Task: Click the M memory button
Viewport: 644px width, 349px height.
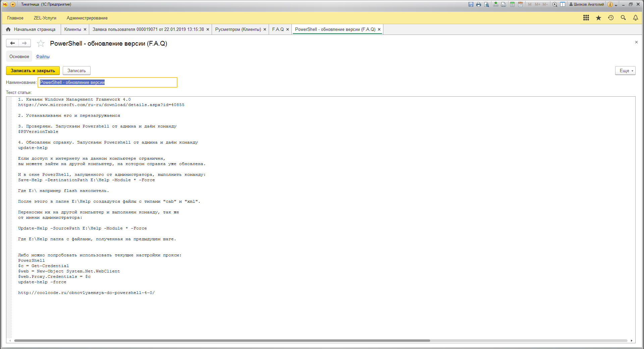Action: [530, 4]
